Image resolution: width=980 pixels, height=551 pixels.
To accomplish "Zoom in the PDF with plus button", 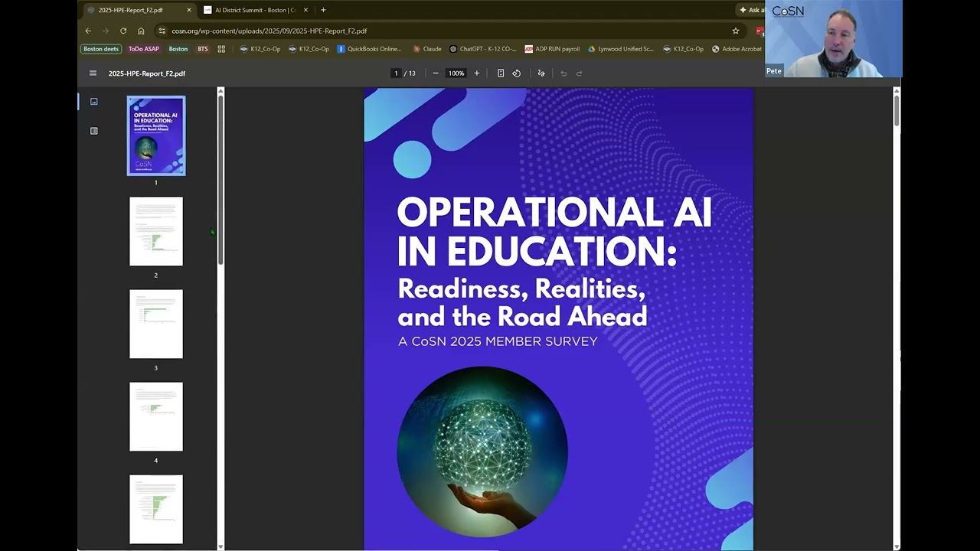I will pos(476,73).
